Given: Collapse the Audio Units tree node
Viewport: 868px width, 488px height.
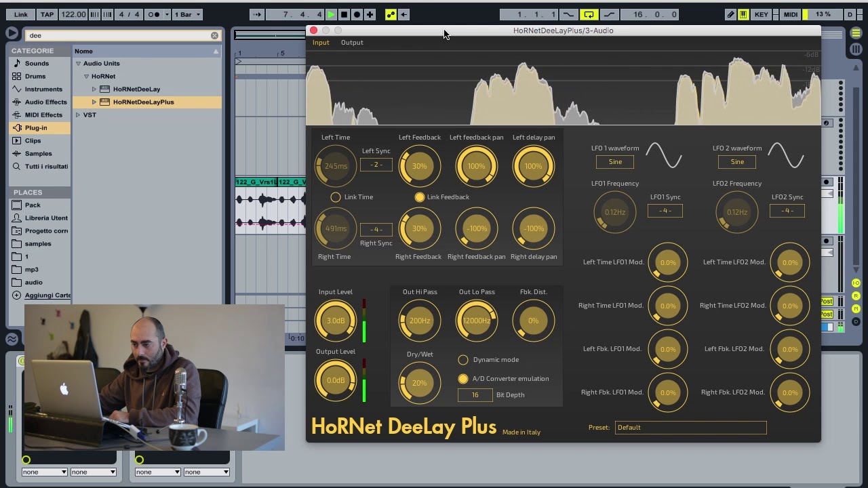Looking at the screenshot, I should (78, 64).
